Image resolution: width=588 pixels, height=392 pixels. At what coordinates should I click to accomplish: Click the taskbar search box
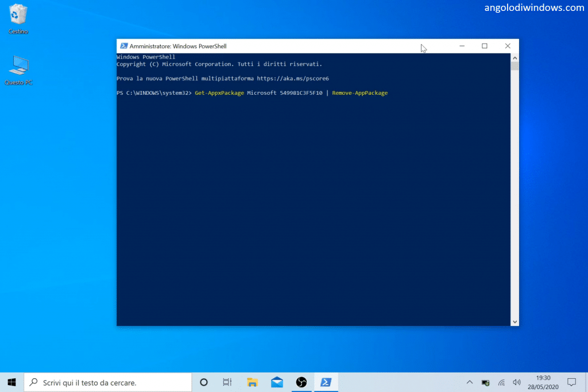(108, 382)
